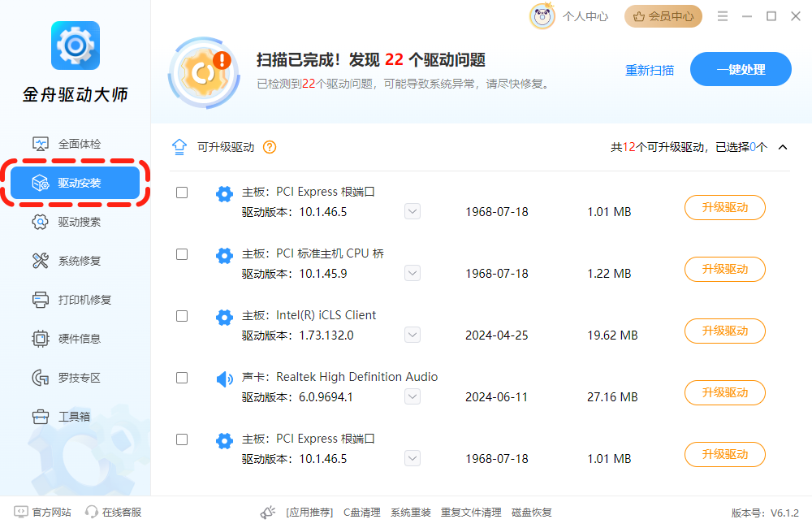Click the 重新扫描 link
Viewport: 812px width, 528px height.
(x=650, y=70)
